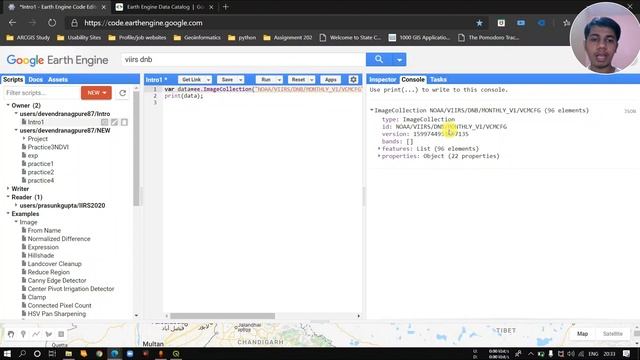Open code editor settings gear
The height and width of the screenshot is (360, 640).
point(353,80)
